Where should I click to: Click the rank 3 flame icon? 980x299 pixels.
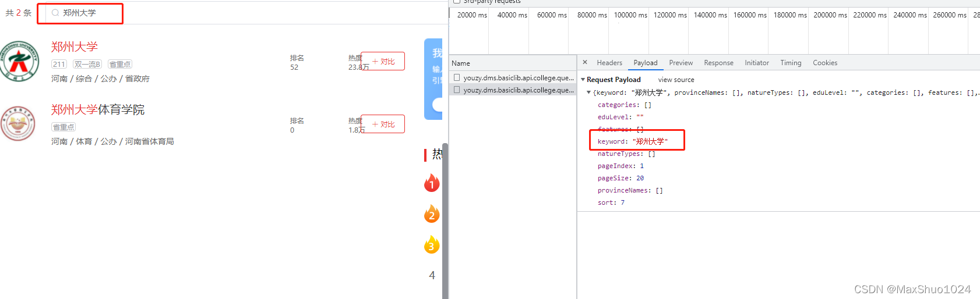tap(432, 244)
